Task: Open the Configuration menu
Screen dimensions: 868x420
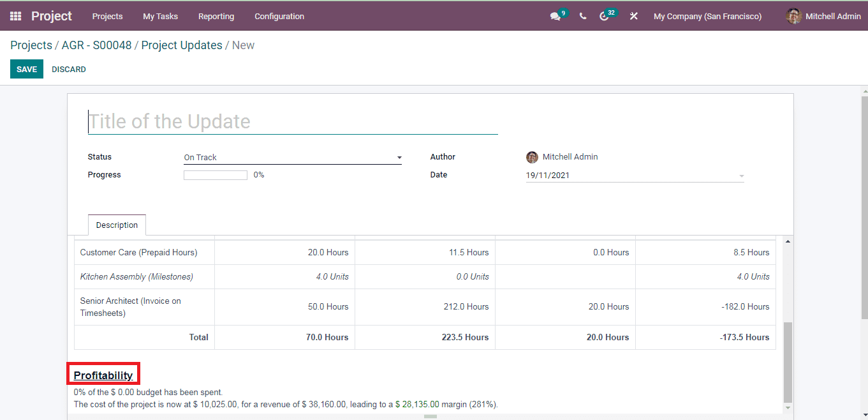Action: tap(279, 16)
